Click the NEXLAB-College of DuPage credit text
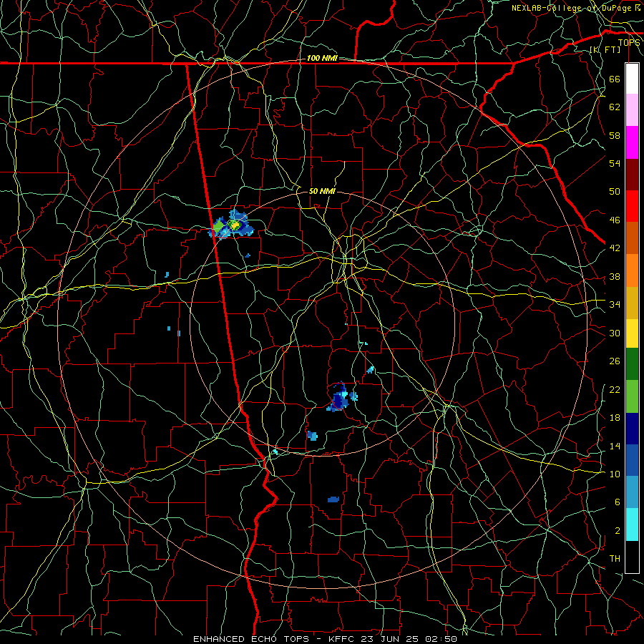Image resolution: width=644 pixels, height=644 pixels. (x=575, y=8)
